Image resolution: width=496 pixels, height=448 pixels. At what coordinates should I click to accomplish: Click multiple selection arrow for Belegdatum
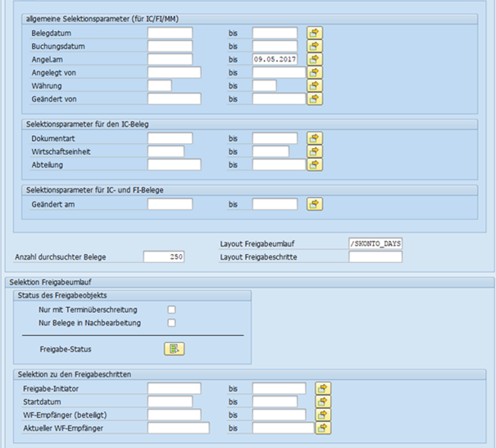pos(315,34)
